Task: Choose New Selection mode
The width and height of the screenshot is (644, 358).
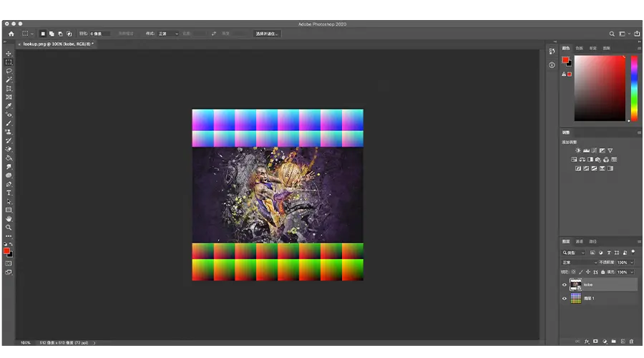Action: coord(43,34)
